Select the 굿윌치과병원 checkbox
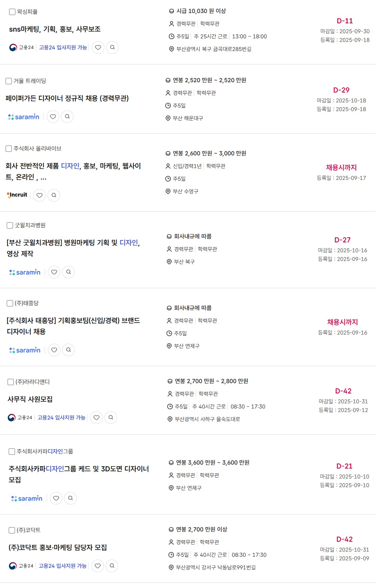The image size is (376, 588). coord(10,225)
